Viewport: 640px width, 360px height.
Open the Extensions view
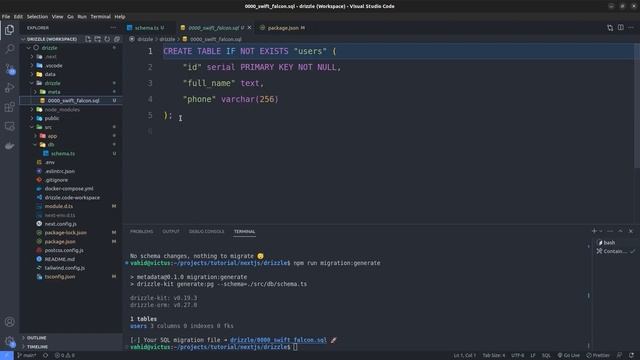[x=9, y=107]
